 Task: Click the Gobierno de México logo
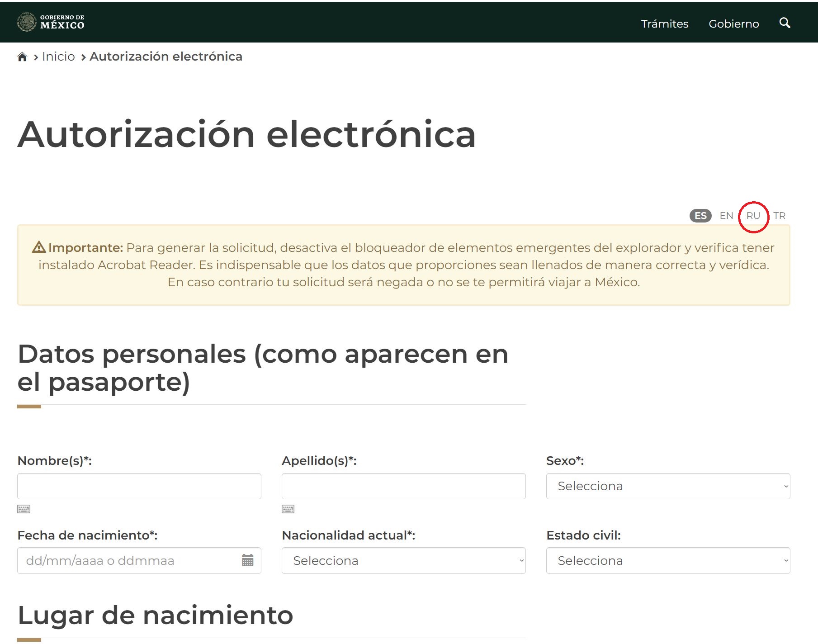pos(51,22)
